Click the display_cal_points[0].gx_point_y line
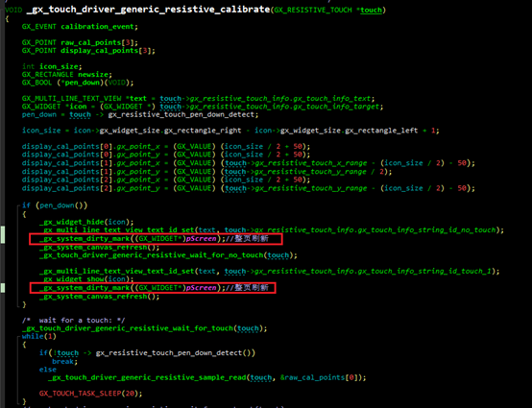Screen dimensions: 532x408 coord(166,155)
